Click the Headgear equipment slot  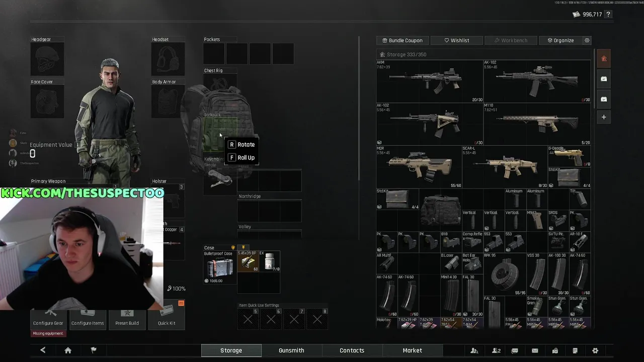47,59
